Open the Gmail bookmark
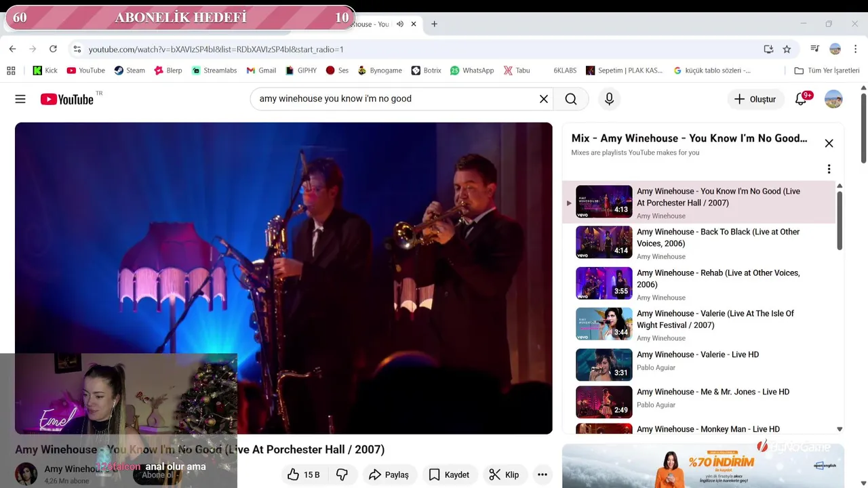 click(x=261, y=70)
